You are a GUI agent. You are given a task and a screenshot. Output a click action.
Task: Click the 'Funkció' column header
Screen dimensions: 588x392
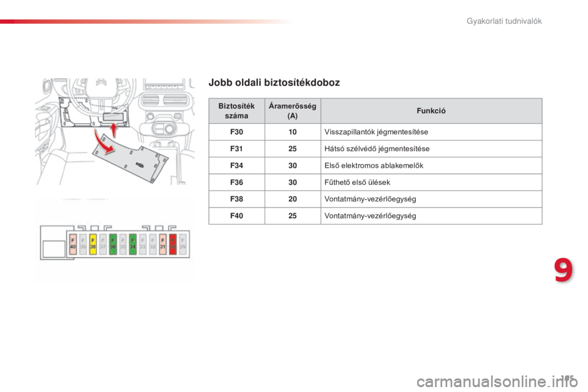pos(431,111)
